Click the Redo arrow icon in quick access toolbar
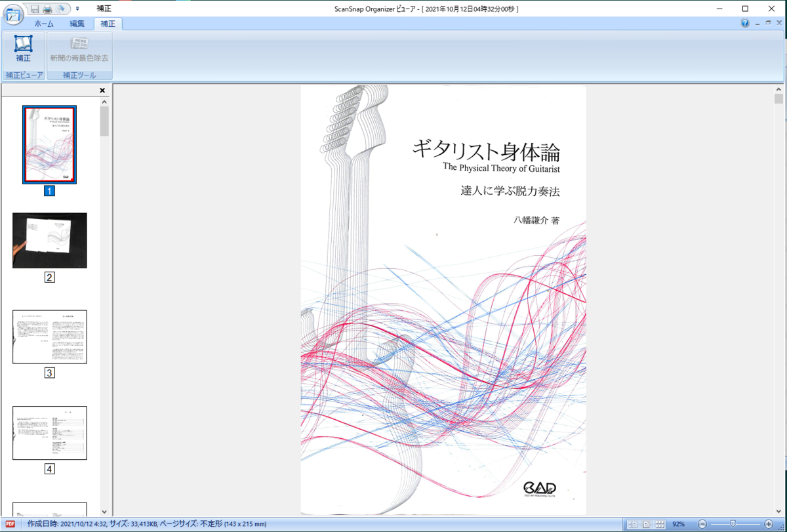787x532 pixels. pos(61,9)
